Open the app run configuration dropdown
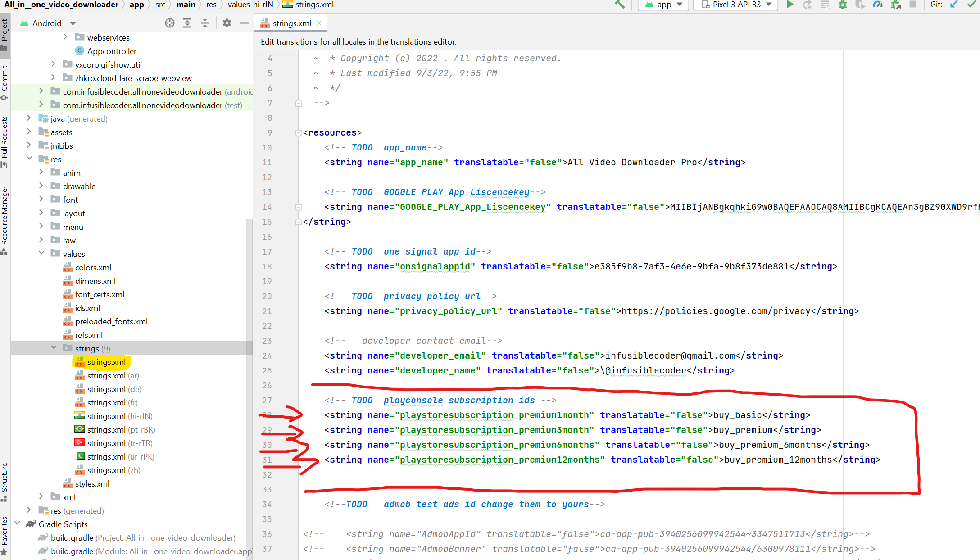This screenshot has height=560, width=980. point(664,5)
